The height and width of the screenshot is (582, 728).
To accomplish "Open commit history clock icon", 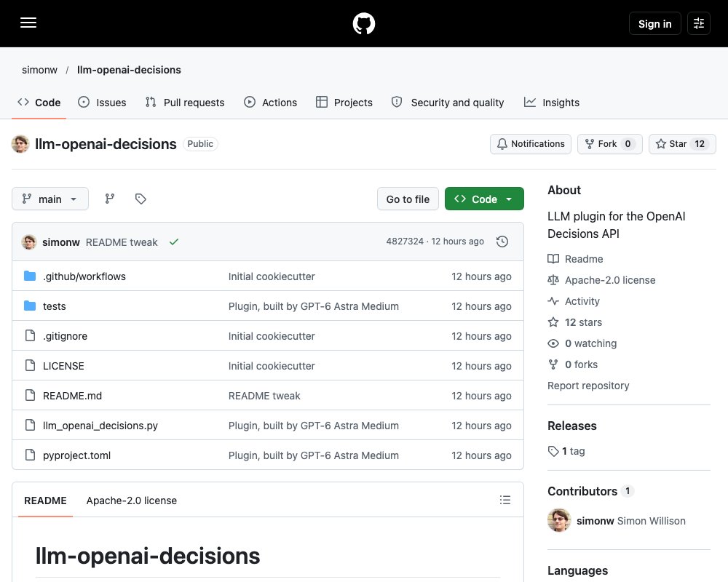I will click(x=502, y=242).
